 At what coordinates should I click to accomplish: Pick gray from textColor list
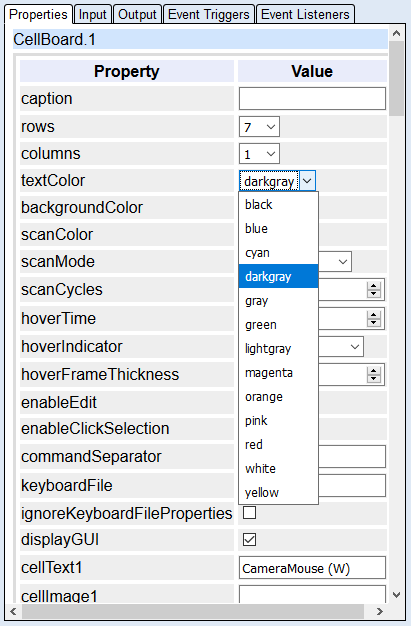(278, 300)
